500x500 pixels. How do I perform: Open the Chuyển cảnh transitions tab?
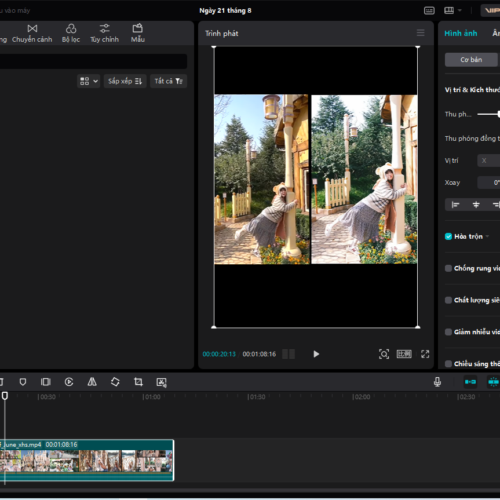pos(32,34)
